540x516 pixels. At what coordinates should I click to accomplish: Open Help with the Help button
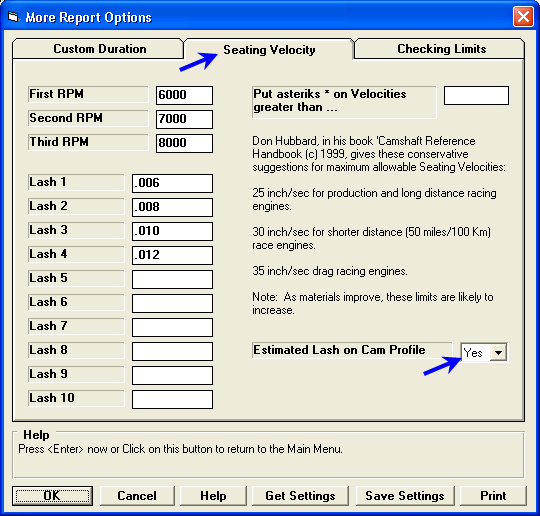[x=214, y=496]
